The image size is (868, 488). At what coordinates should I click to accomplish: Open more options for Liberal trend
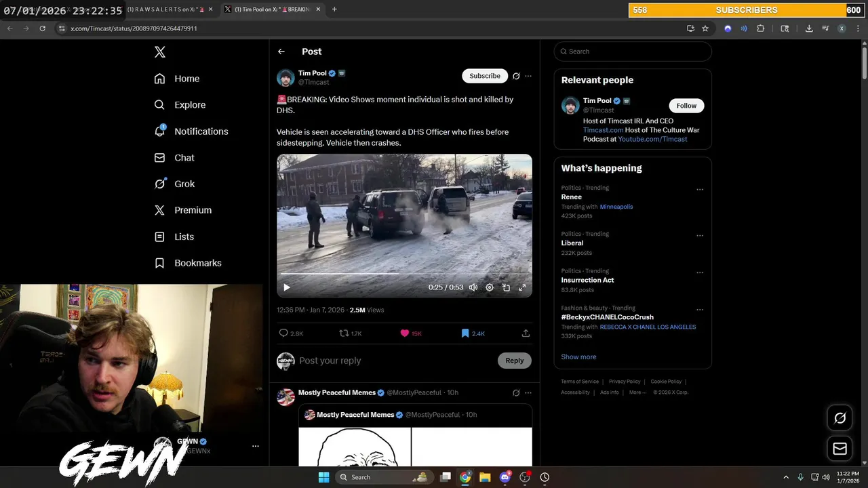(700, 235)
